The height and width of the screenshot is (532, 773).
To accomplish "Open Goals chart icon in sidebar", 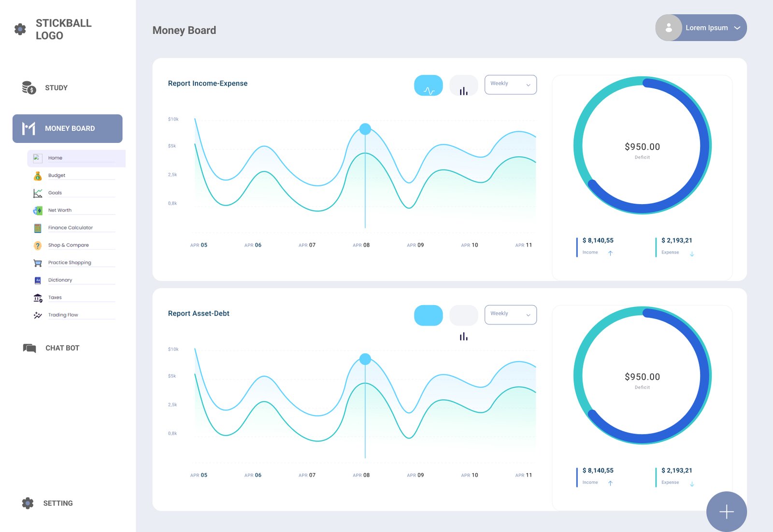I will [x=38, y=193].
